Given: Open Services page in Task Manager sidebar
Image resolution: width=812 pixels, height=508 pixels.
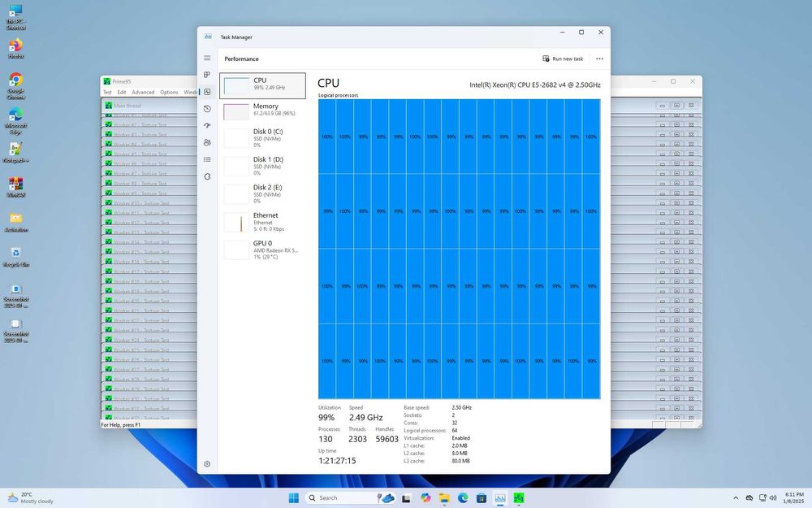Looking at the screenshot, I should [207, 176].
